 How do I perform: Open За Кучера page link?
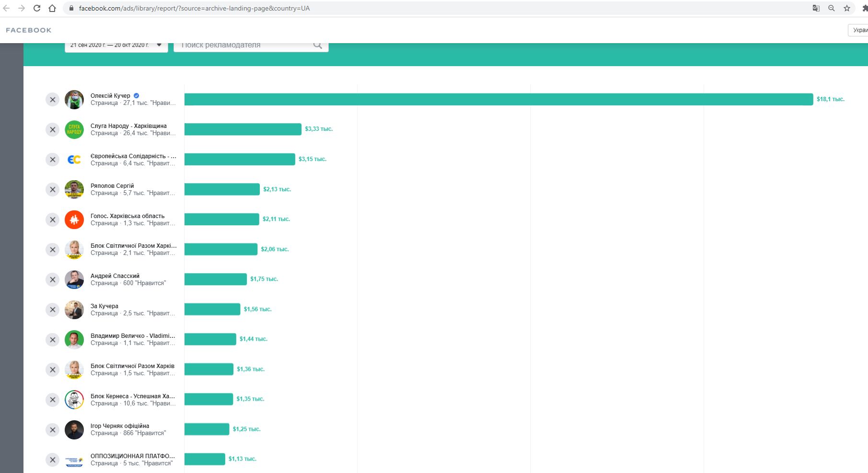coord(104,306)
